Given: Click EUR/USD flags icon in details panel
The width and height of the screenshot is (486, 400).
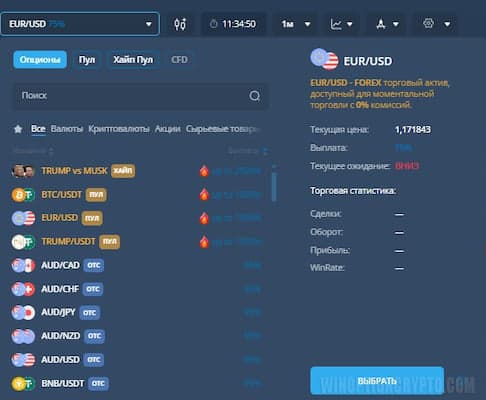Looking at the screenshot, I should coord(324,59).
